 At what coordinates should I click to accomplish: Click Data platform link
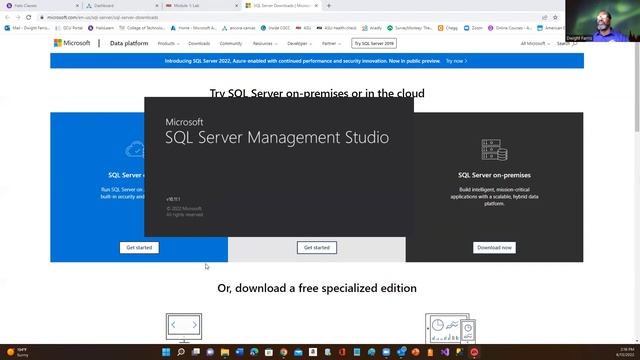(x=129, y=43)
